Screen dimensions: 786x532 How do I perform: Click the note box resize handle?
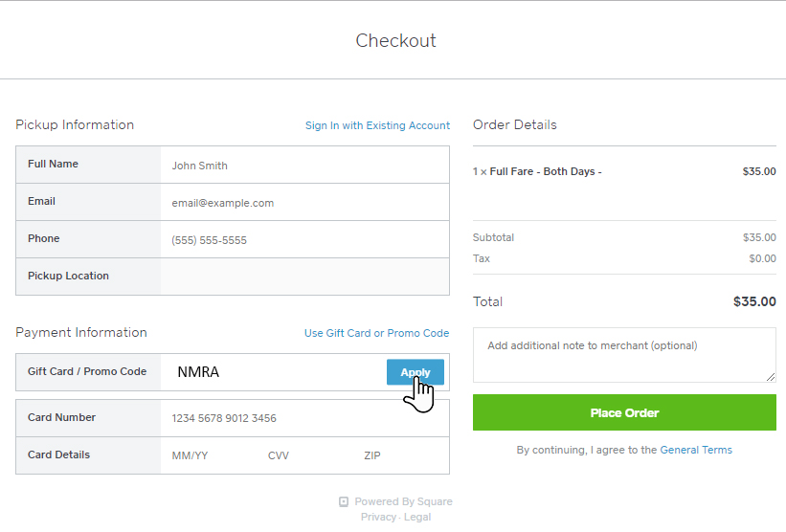[x=770, y=377]
